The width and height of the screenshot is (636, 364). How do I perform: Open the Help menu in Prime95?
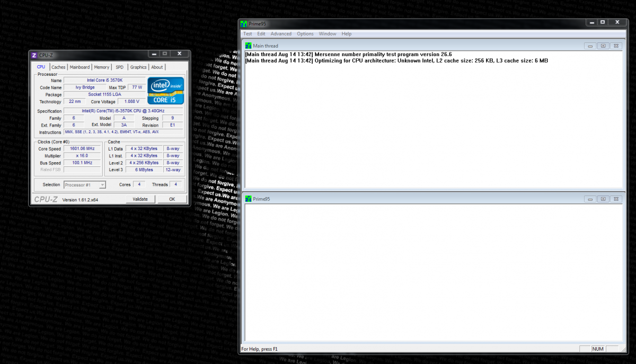point(347,34)
